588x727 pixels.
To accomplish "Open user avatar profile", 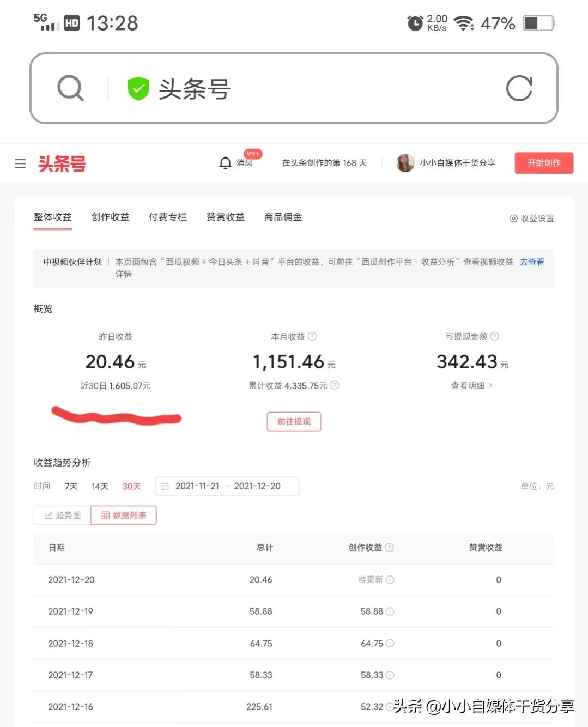I will [405, 163].
